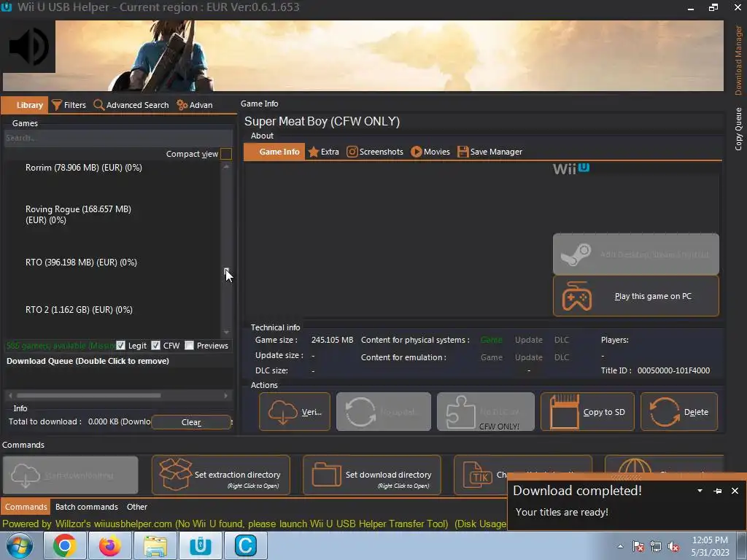
Task: Click the folder icon for download directory
Action: tap(326, 475)
